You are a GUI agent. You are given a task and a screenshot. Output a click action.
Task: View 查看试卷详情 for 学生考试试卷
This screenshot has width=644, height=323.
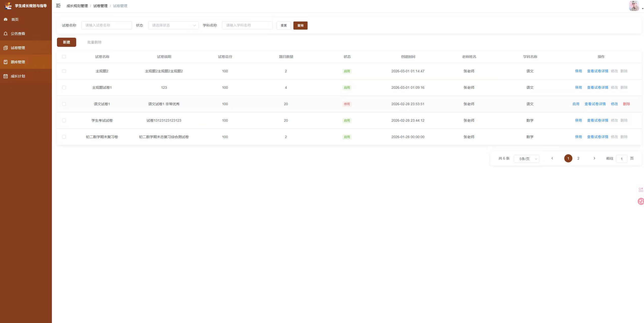[x=597, y=120]
